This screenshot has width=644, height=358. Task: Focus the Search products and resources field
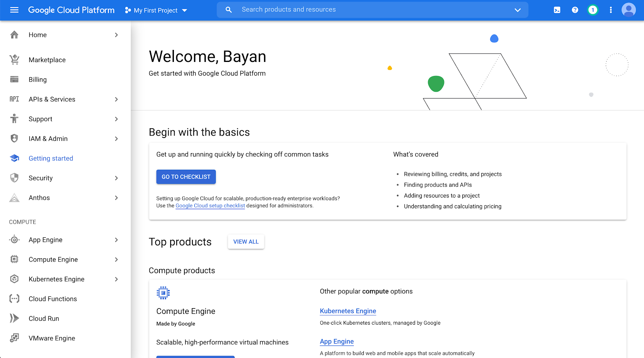click(372, 10)
